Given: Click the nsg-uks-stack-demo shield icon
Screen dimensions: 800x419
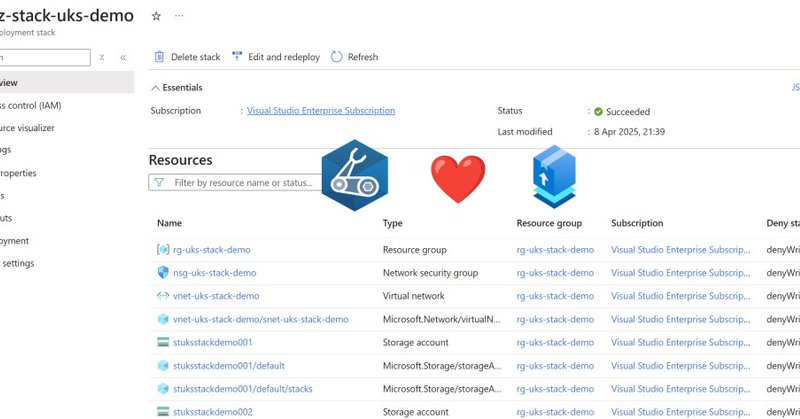Looking at the screenshot, I should [x=163, y=273].
